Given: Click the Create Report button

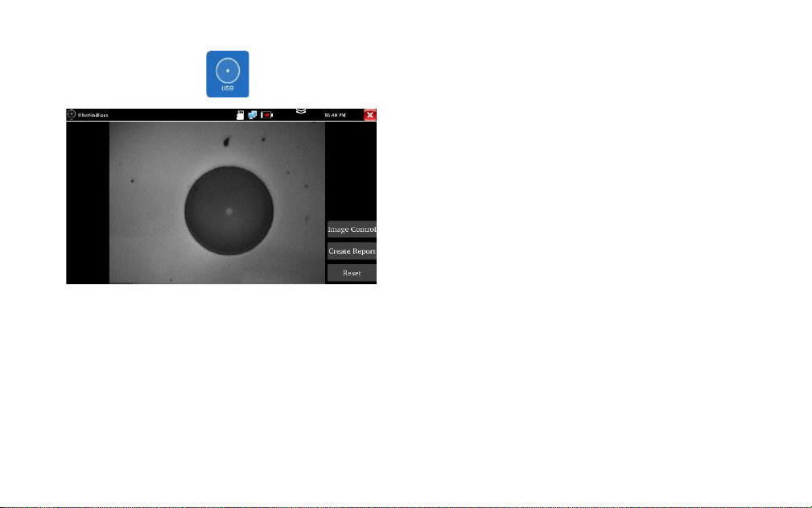Looking at the screenshot, I should point(352,251).
